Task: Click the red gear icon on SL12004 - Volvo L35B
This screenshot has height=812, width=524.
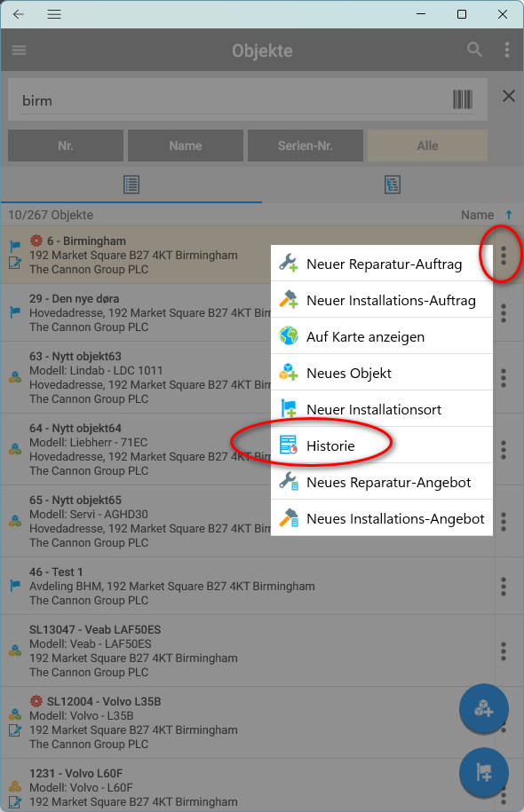Action: pos(36,701)
